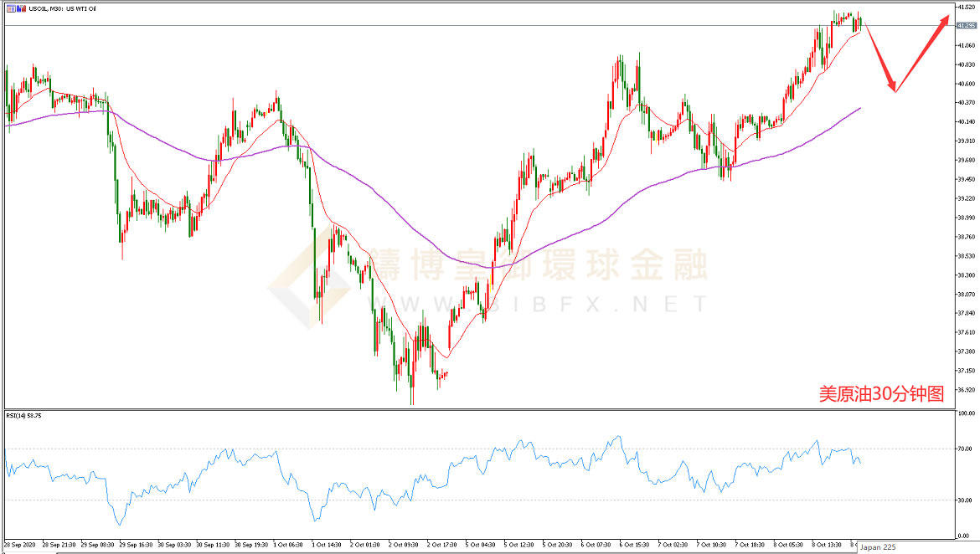Select the red upward arrow head annotation
The image size is (980, 554).
point(945,21)
